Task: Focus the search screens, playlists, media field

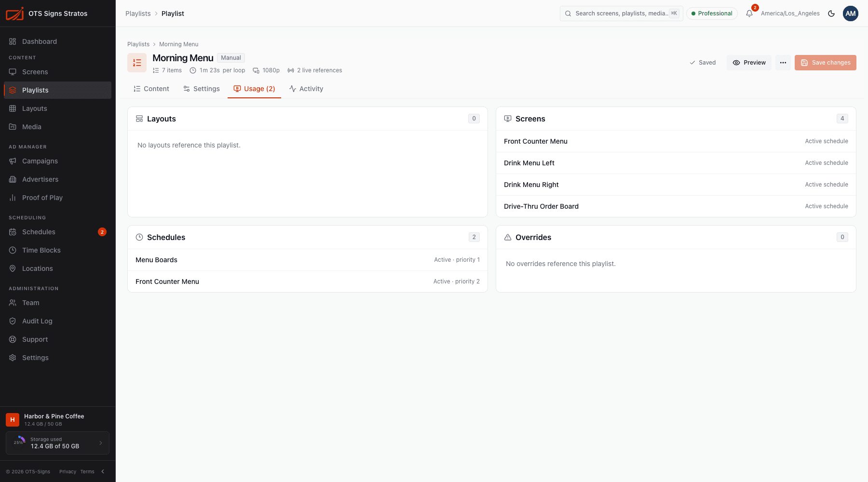Action: (622, 13)
